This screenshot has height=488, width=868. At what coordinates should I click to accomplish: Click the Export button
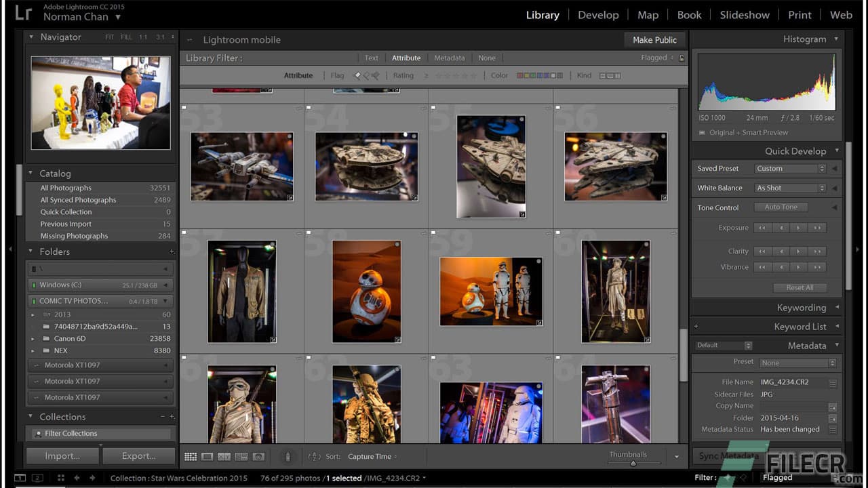[x=138, y=456]
